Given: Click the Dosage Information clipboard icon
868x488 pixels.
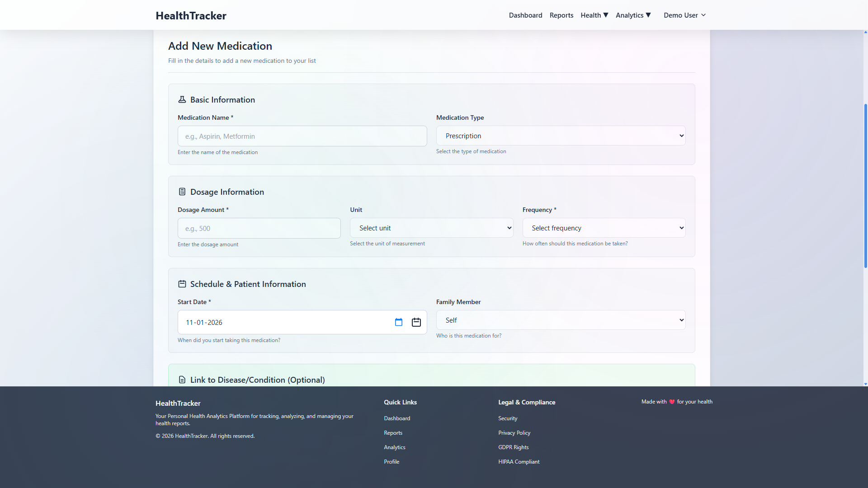Looking at the screenshot, I should click(182, 192).
